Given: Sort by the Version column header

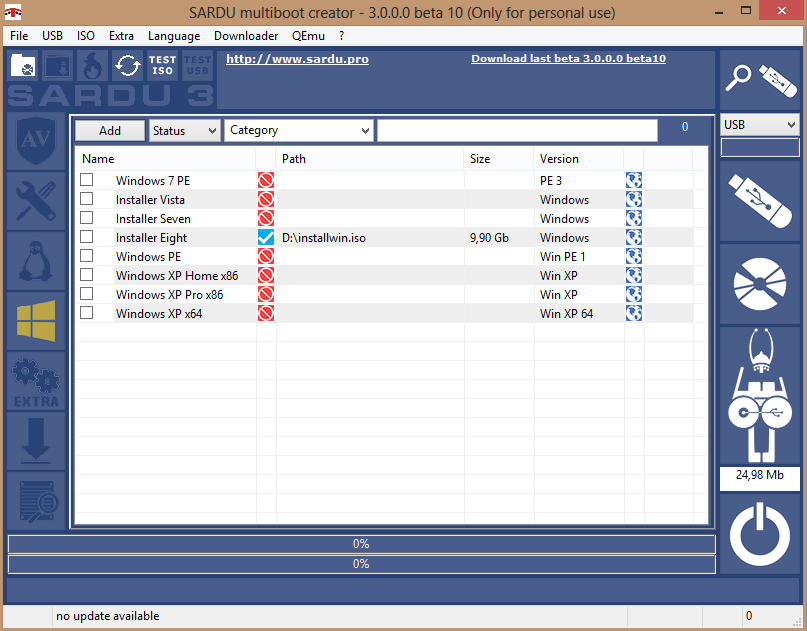Looking at the screenshot, I should [x=578, y=159].
